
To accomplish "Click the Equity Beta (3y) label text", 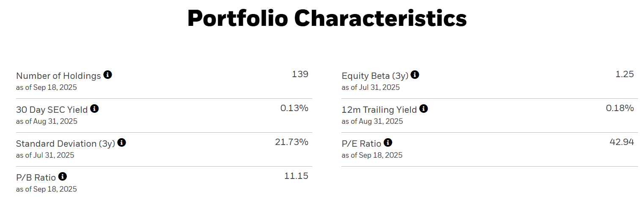I will (x=375, y=76).
